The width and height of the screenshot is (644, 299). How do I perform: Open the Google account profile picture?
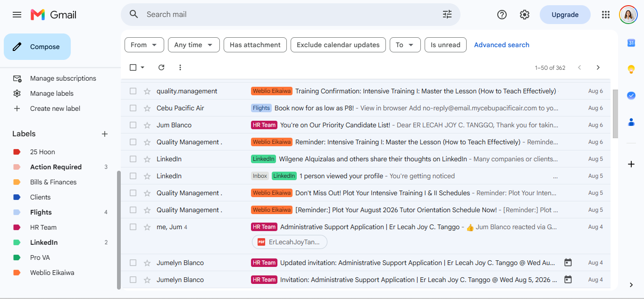pyautogui.click(x=628, y=15)
